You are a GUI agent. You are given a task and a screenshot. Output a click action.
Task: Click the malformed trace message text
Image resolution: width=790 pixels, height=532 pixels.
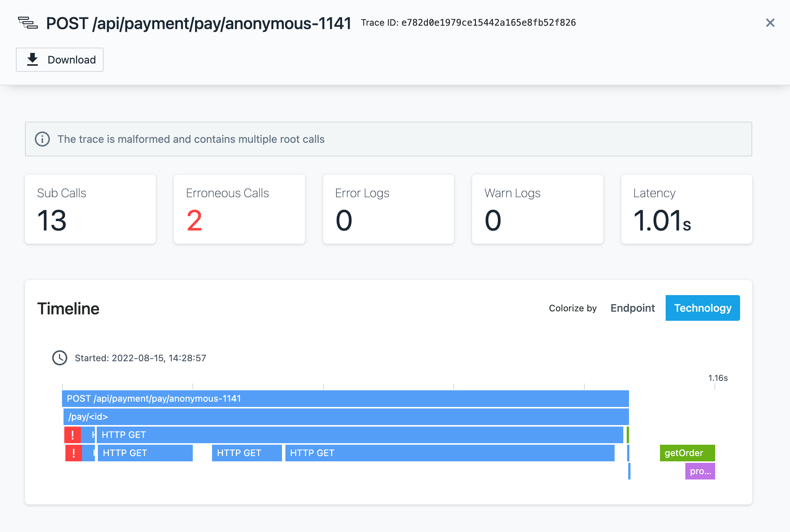191,139
